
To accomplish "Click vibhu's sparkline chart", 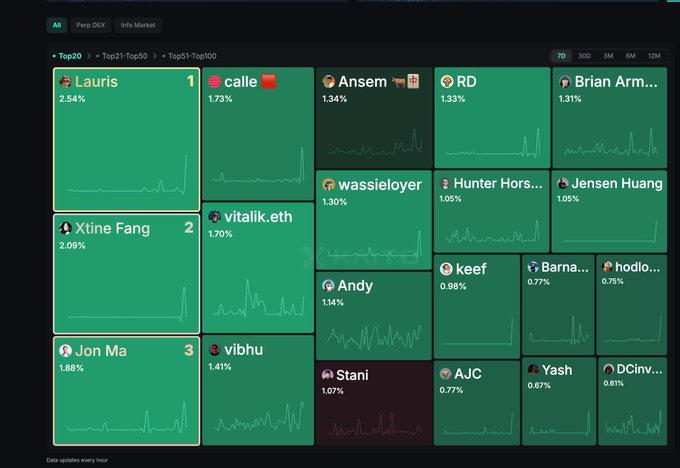I will point(258,417).
